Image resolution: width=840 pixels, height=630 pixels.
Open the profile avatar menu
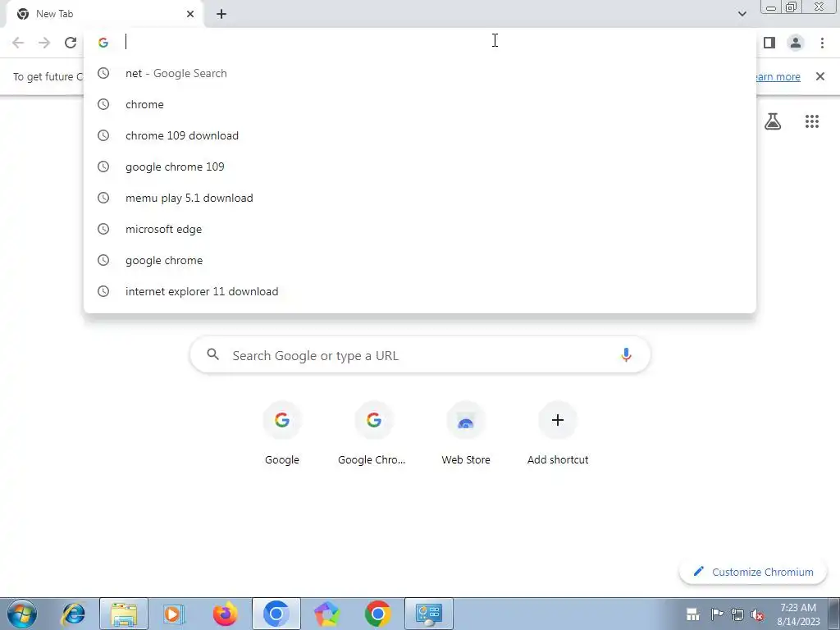[x=796, y=43]
